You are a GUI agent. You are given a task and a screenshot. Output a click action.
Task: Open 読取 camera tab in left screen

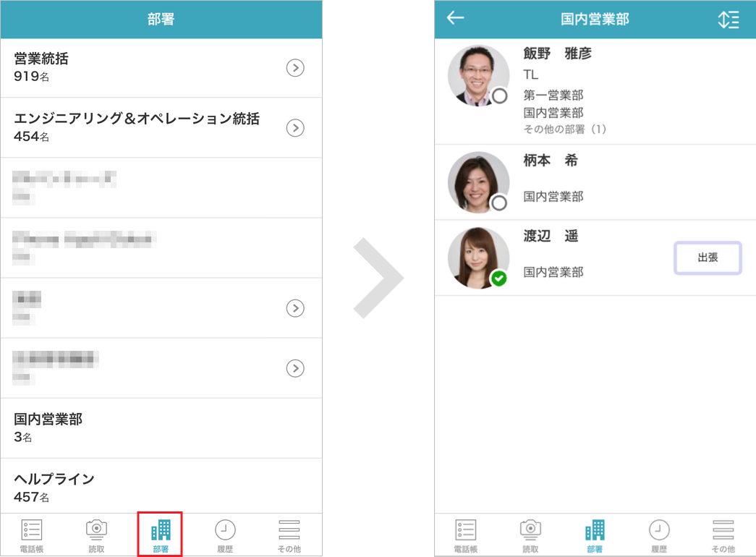click(96, 535)
